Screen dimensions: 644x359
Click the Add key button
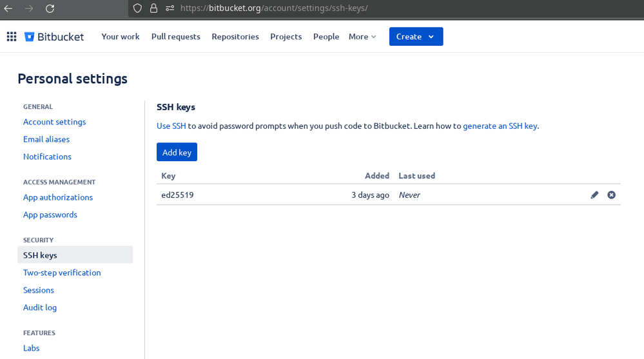coord(177,152)
